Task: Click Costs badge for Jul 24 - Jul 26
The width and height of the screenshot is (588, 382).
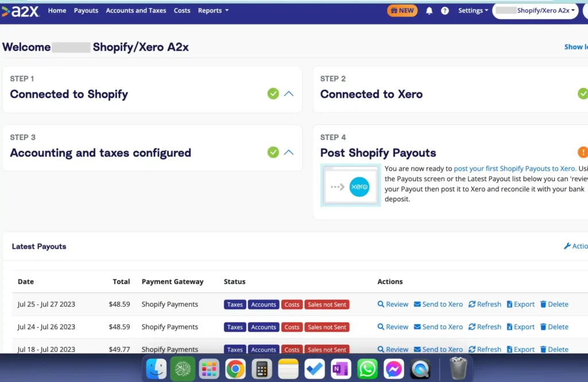Action: 291,327
